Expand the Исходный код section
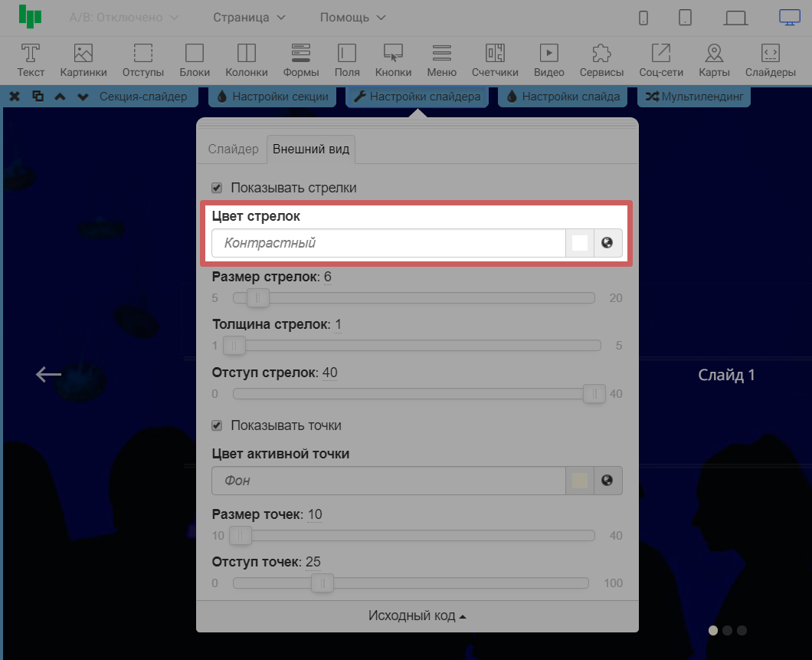 (417, 616)
